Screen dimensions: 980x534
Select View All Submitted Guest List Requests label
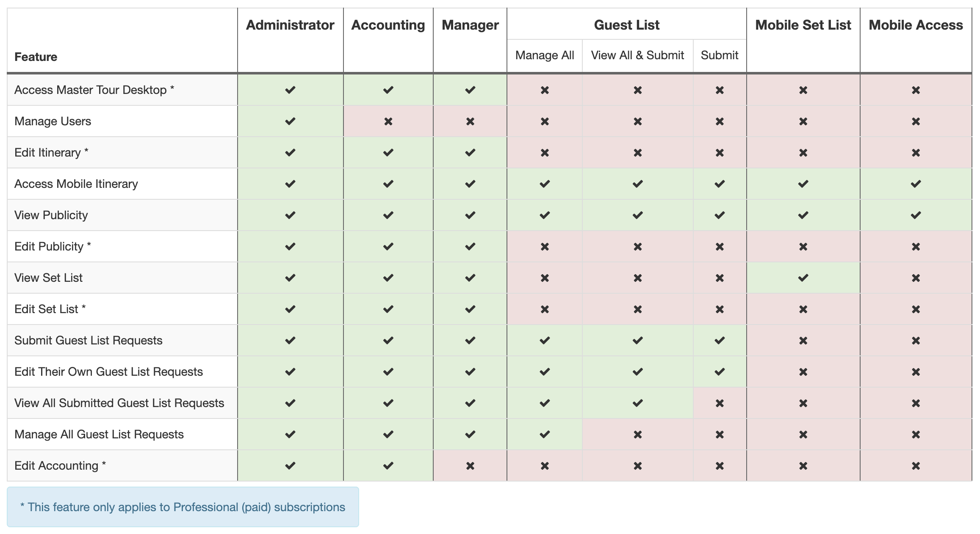pyautogui.click(x=119, y=403)
